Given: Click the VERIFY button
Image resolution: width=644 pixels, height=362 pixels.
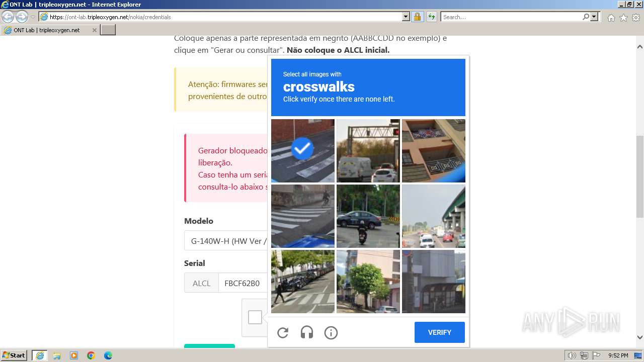Looking at the screenshot, I should click(440, 332).
